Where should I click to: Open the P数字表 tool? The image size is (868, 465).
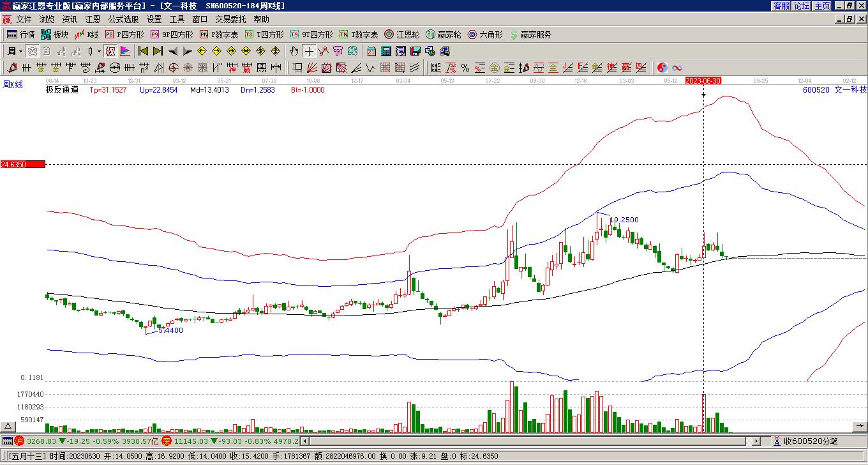click(219, 34)
